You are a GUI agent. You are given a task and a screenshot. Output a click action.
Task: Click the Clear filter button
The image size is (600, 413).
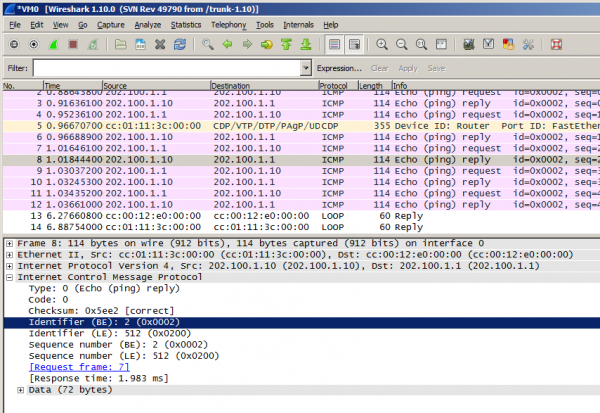380,69
